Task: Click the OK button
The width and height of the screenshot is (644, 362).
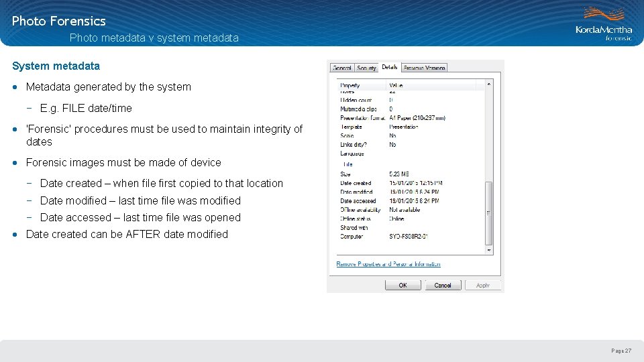Action: (403, 286)
